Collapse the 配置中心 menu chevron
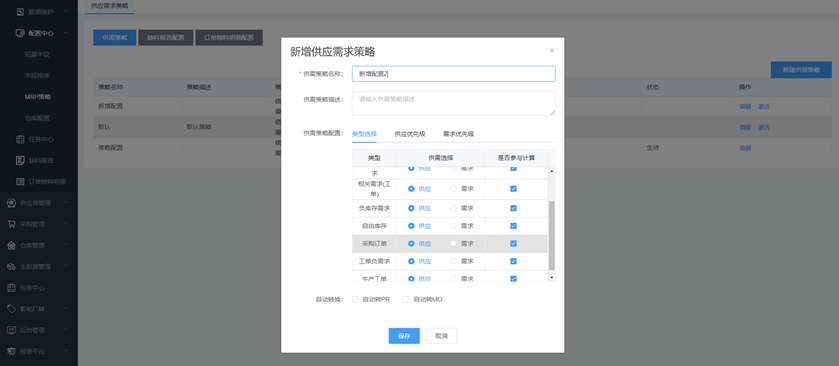Screen dimensions: 839x366 (x=66, y=33)
